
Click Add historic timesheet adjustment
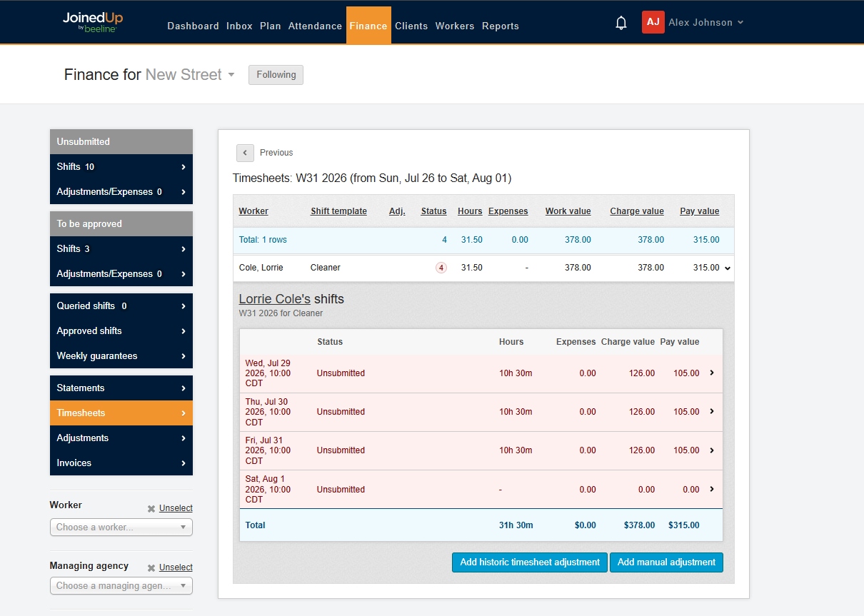[530, 562]
